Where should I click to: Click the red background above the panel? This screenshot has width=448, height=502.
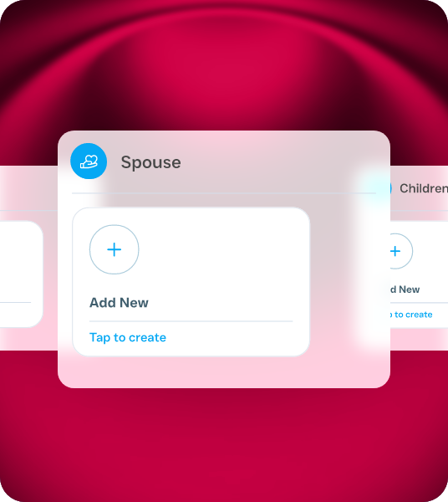[x=224, y=64]
